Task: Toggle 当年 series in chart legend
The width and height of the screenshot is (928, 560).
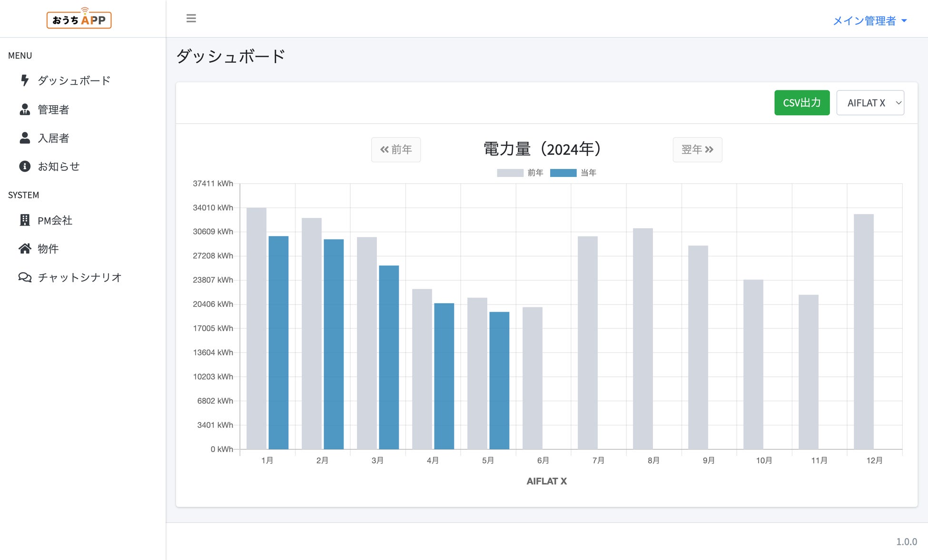Action: [x=588, y=173]
